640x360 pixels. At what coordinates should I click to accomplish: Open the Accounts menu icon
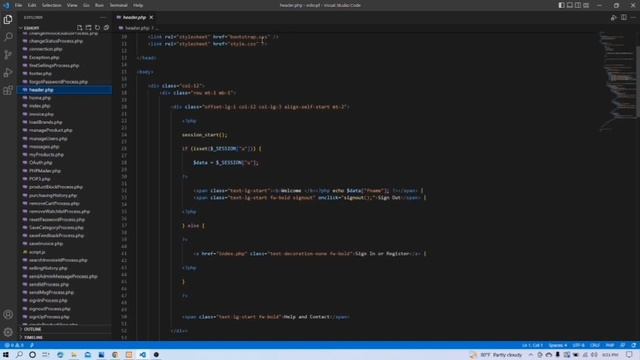pyautogui.click(x=8, y=314)
